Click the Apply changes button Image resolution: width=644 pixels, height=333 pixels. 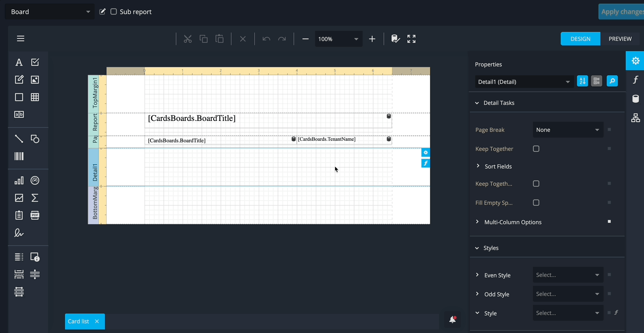(x=621, y=11)
